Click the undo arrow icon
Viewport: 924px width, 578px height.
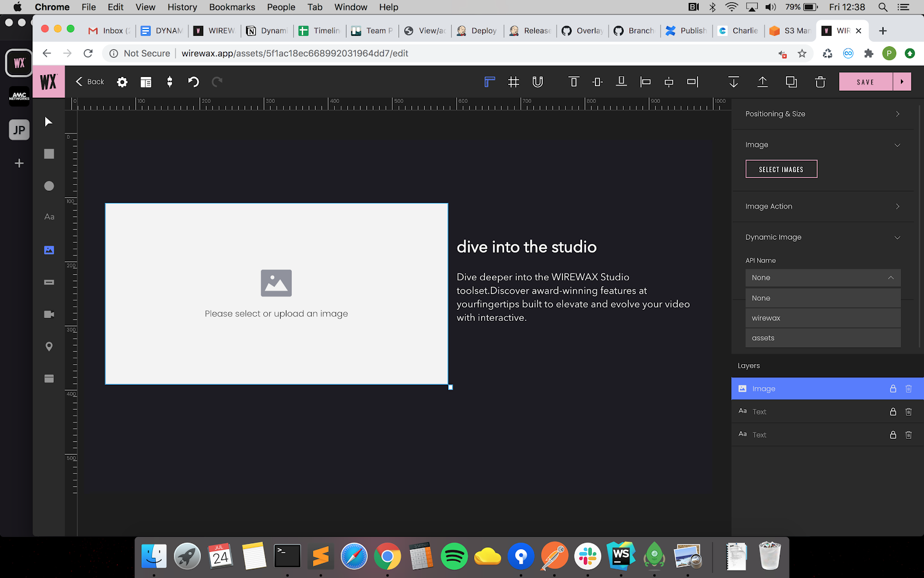tap(193, 82)
